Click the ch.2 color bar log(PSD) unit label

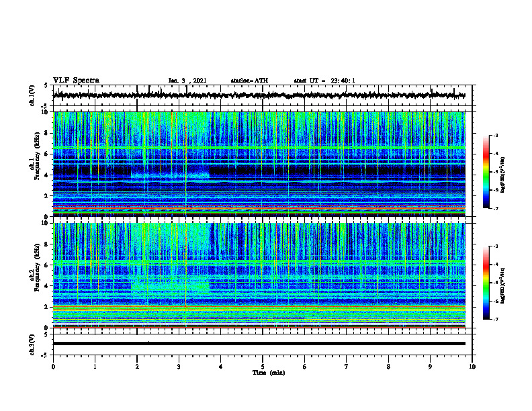(x=503, y=285)
